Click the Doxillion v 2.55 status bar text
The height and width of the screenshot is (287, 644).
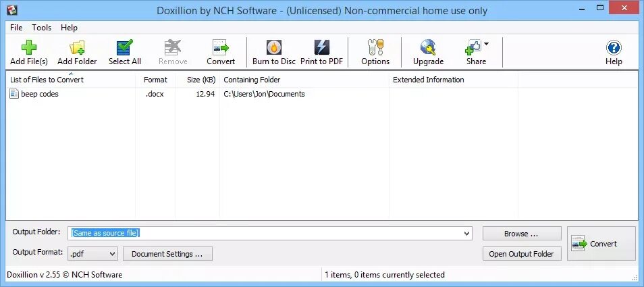(65, 275)
